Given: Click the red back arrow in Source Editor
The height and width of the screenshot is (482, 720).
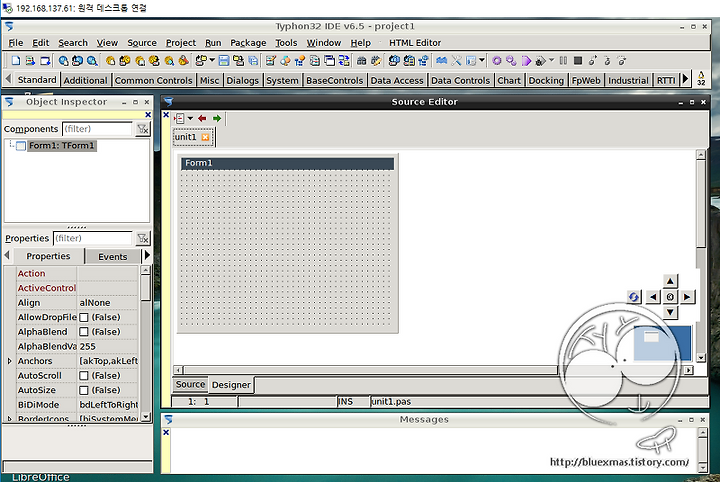Looking at the screenshot, I should coord(202,118).
